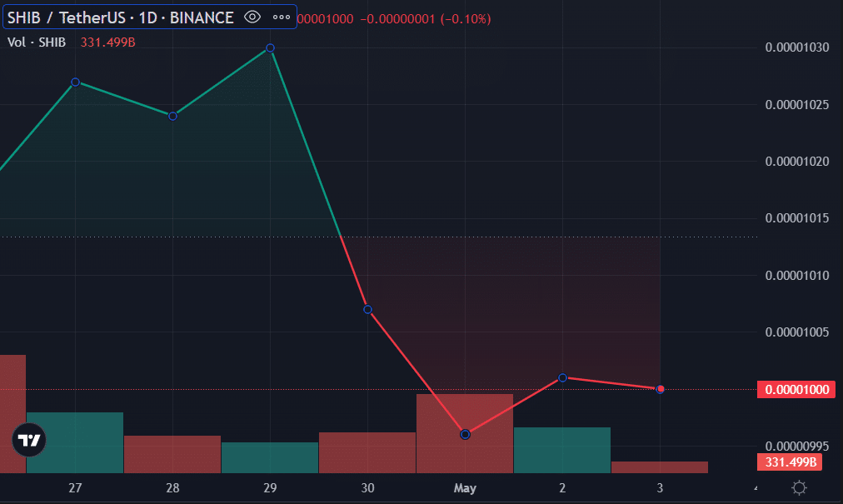This screenshot has height=504, width=843.
Task: Click the 0.00001005 price axis label
Action: click(796, 332)
